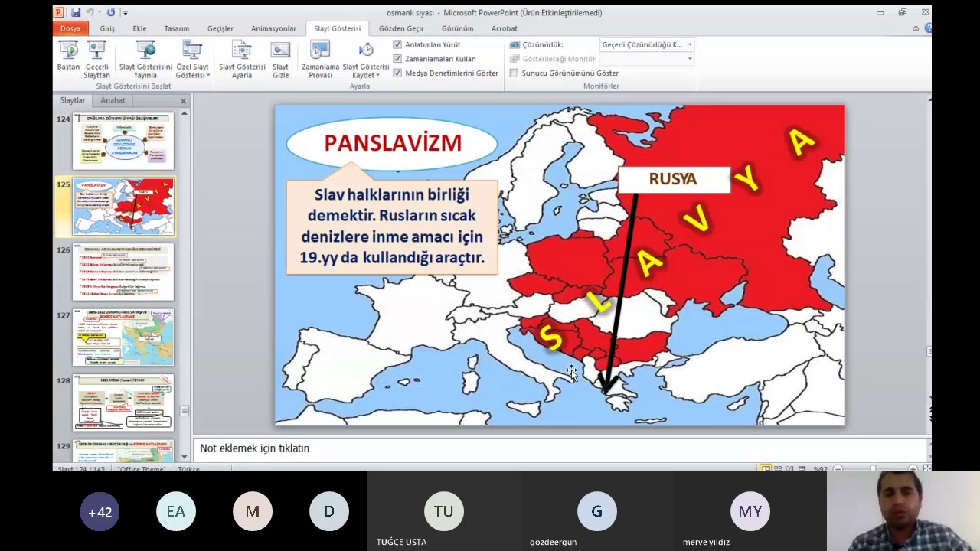Fit slide to current window icon
Screen dimensions: 980x551
tap(926, 468)
